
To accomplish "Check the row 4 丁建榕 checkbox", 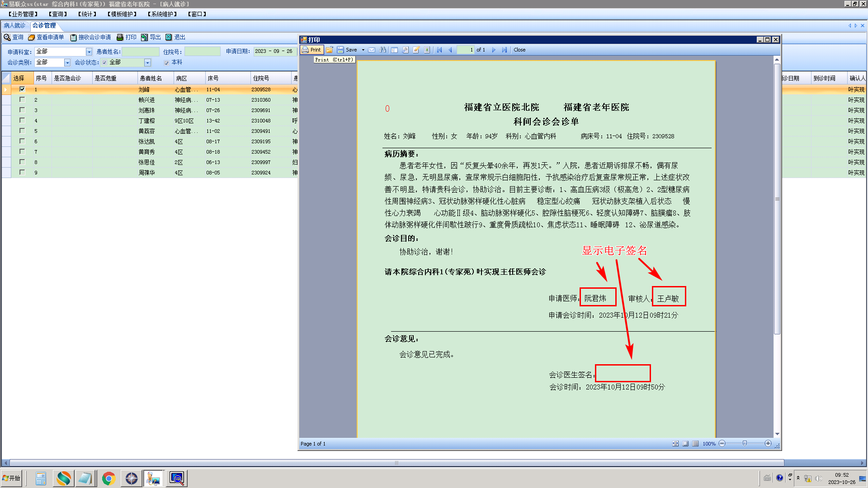I will pyautogui.click(x=22, y=120).
